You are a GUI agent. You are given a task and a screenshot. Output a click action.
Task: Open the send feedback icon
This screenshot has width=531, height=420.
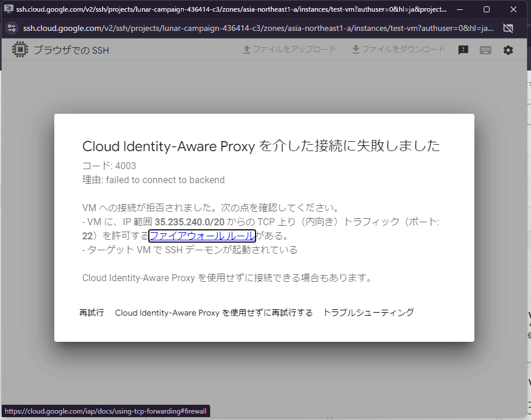[x=463, y=50]
